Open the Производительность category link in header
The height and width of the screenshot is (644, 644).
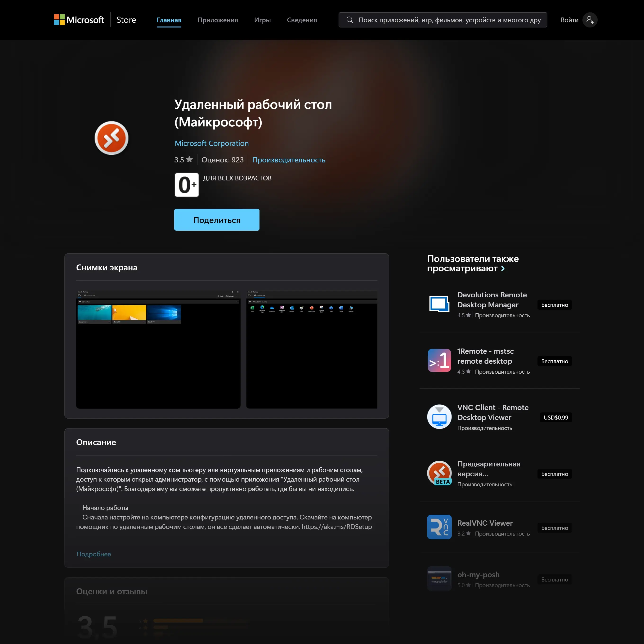(289, 160)
